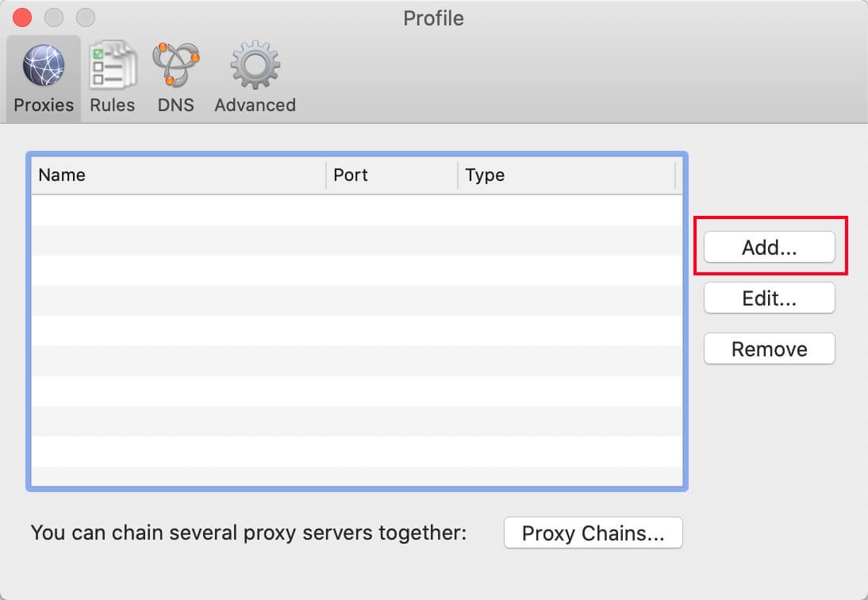Sort the list by Name column
Viewport: 868px width, 600px height.
tap(179, 175)
